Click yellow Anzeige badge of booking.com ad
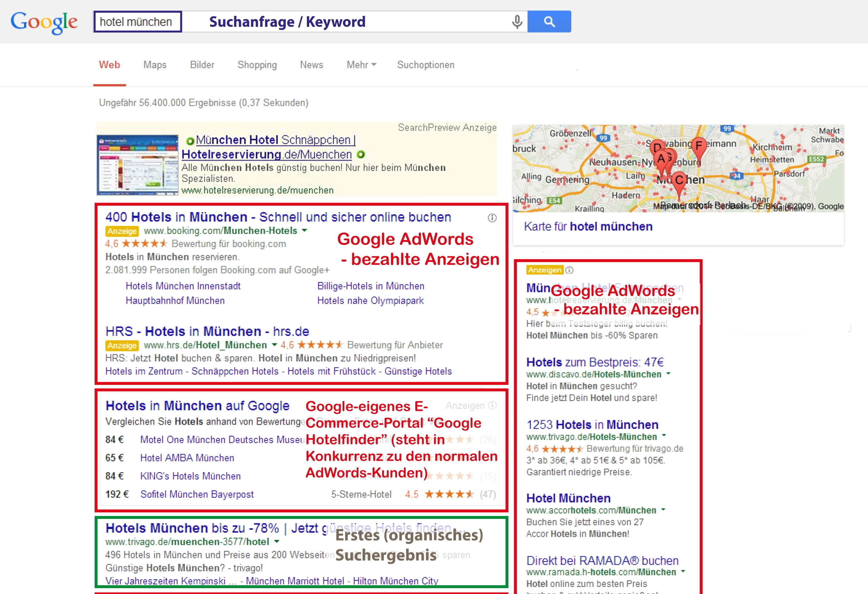The image size is (868, 594). coord(122,231)
